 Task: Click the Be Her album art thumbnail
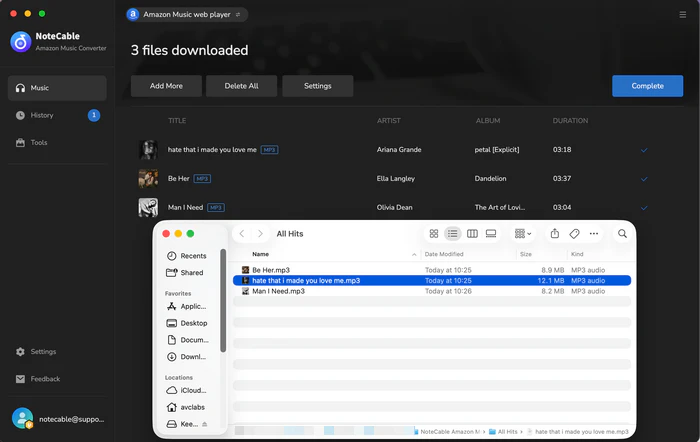point(148,179)
